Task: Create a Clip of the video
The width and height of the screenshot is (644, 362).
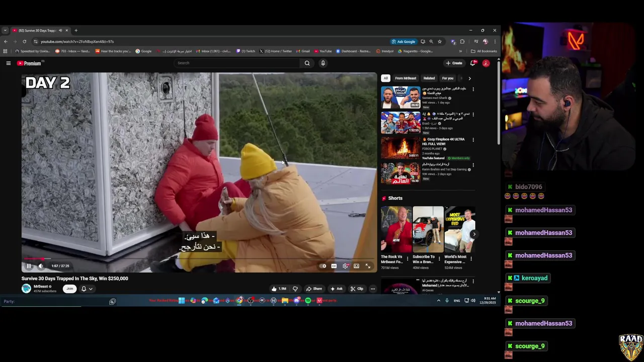Action: 357,289
